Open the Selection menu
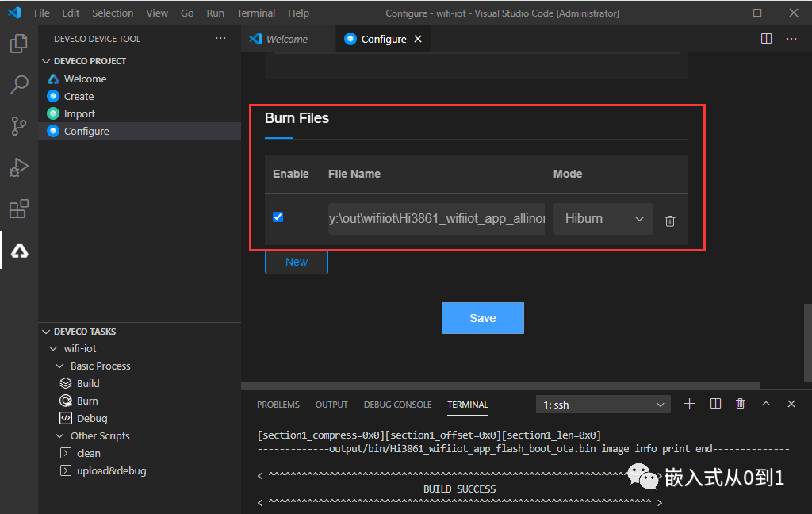Image resolution: width=812 pixels, height=514 pixels. [x=113, y=13]
